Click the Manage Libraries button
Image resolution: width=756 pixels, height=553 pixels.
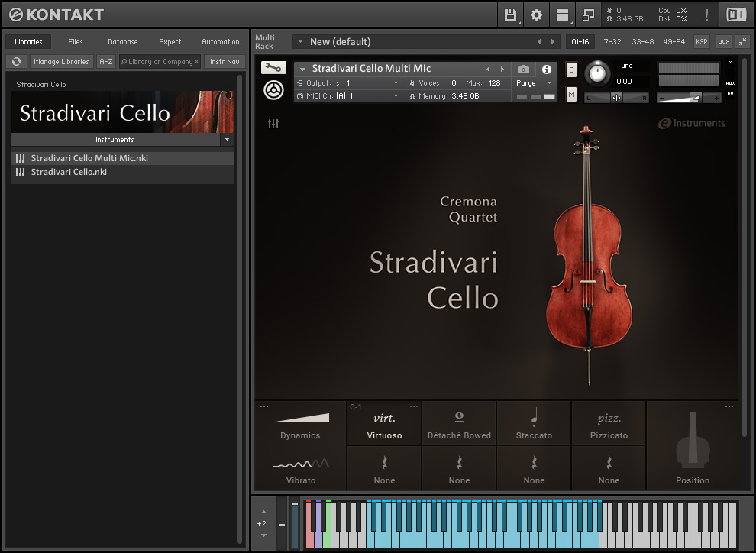click(x=61, y=61)
